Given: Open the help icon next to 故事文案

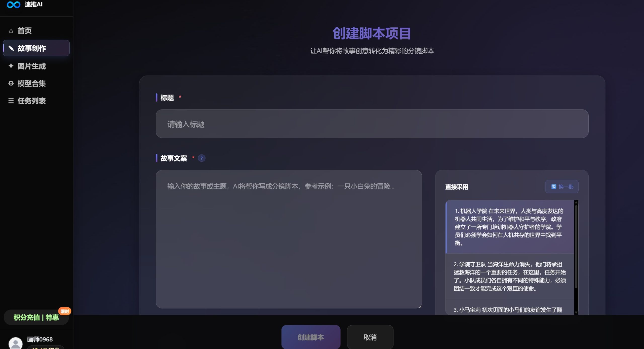Looking at the screenshot, I should click(202, 158).
